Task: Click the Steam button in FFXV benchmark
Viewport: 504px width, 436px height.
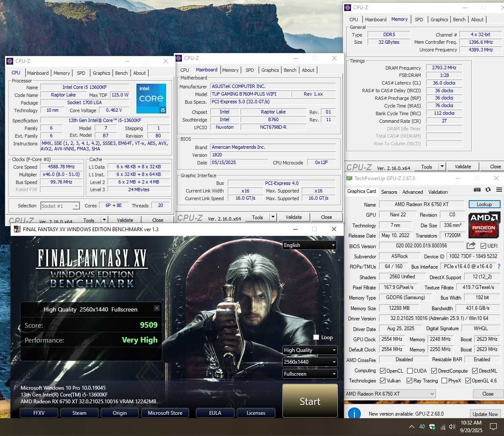Action: pyautogui.click(x=79, y=413)
